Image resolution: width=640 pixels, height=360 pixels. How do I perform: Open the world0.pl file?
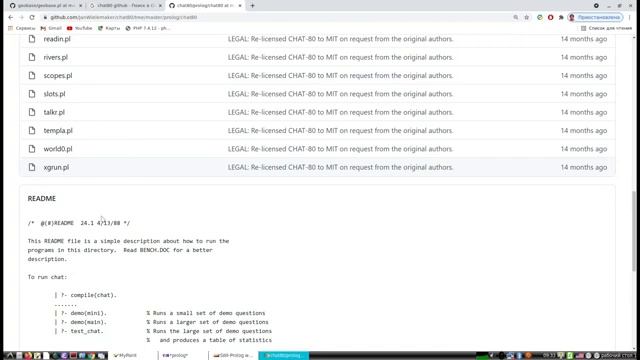click(58, 149)
